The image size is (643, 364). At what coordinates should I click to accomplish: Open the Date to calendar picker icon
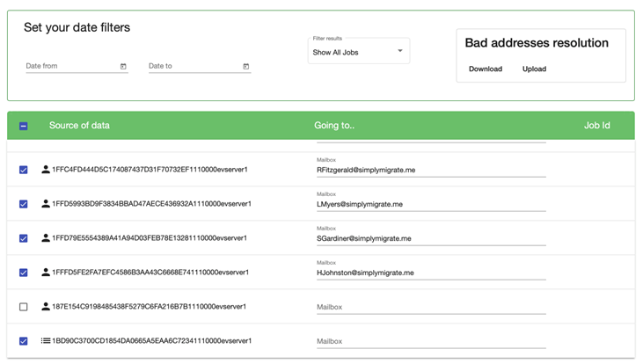[x=245, y=67]
